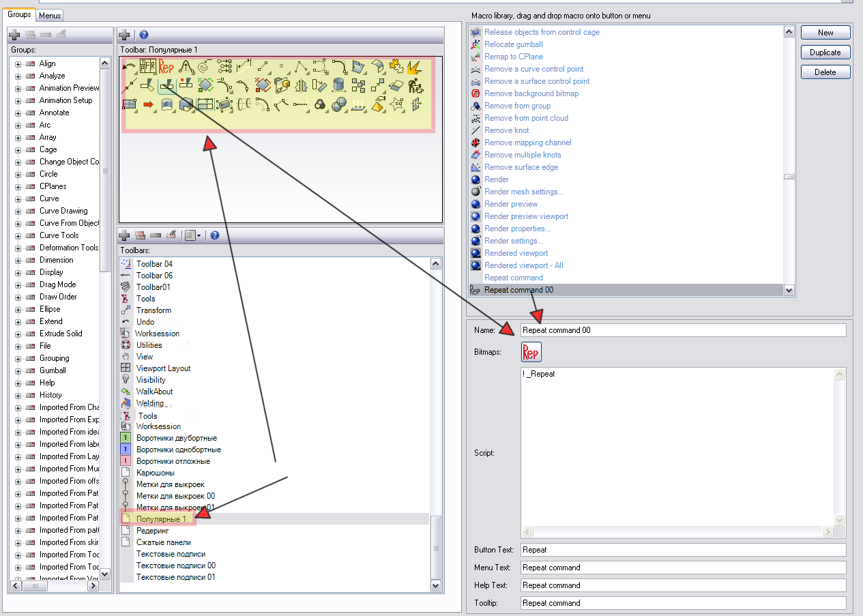
Task: Click the Rep bitmap button beside Bitmaps
Action: pyautogui.click(x=531, y=352)
